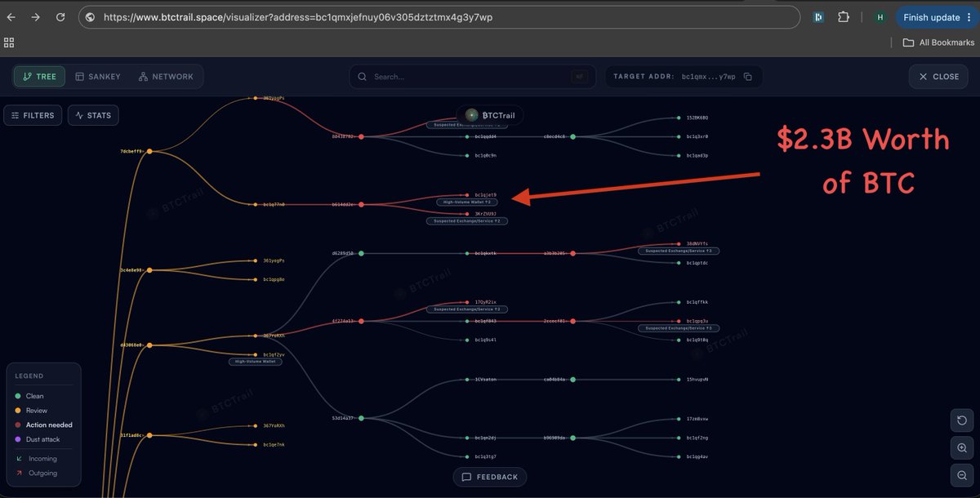Open the Extensions puzzle icon
The image size is (980, 498).
point(844,17)
